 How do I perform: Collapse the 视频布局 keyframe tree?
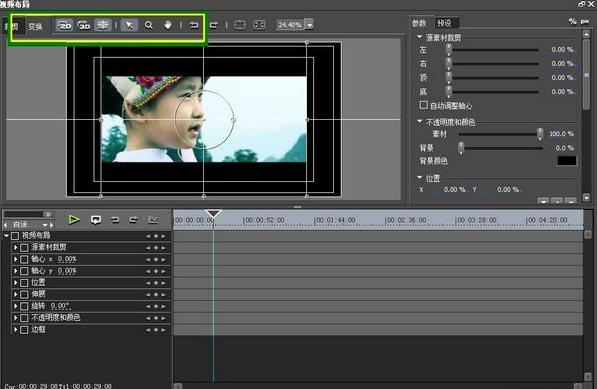click(x=6, y=236)
